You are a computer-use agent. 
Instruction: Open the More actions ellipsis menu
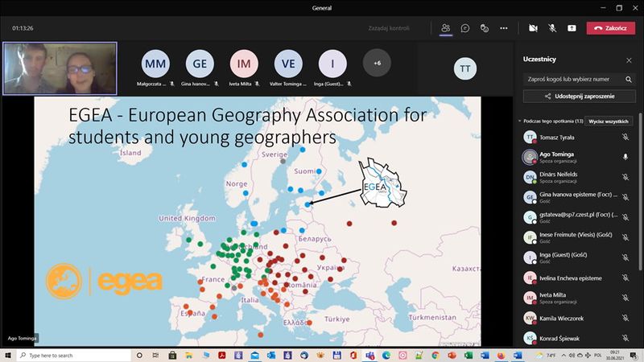[504, 28]
